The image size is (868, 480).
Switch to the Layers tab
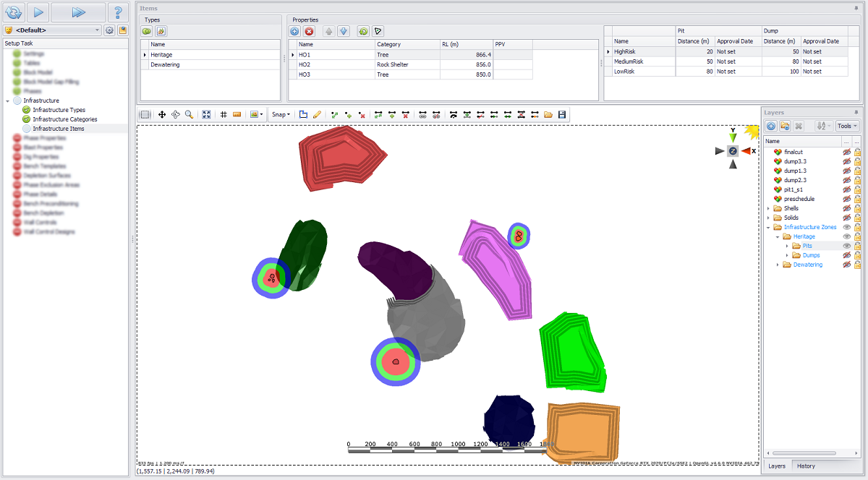coord(777,466)
